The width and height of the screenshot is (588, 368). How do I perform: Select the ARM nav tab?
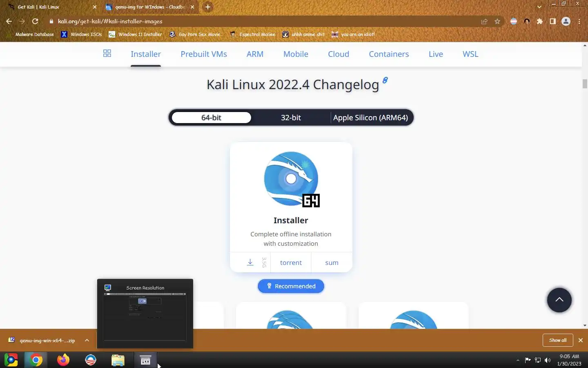[255, 54]
